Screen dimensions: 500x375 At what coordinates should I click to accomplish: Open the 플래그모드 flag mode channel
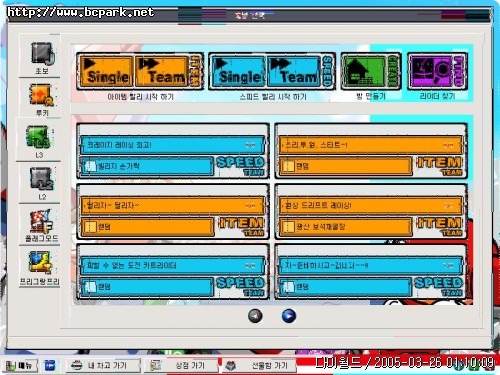tap(42, 221)
